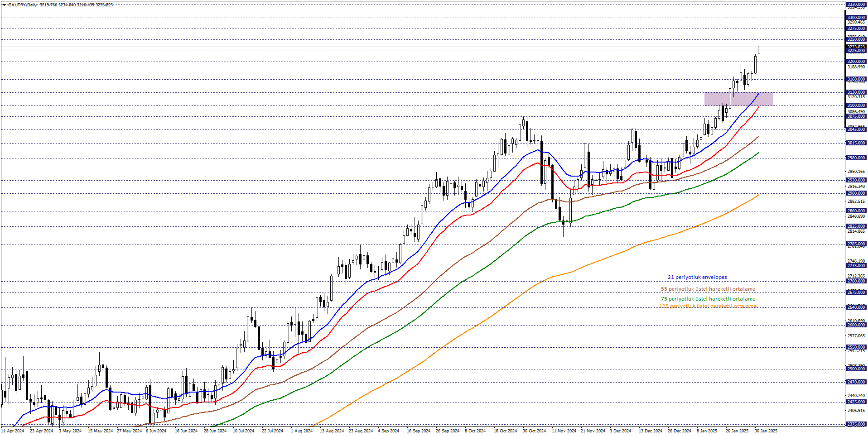The height and width of the screenshot is (436, 868).
Task: Click the 3300.000 price level label
Action: tap(856, 18)
